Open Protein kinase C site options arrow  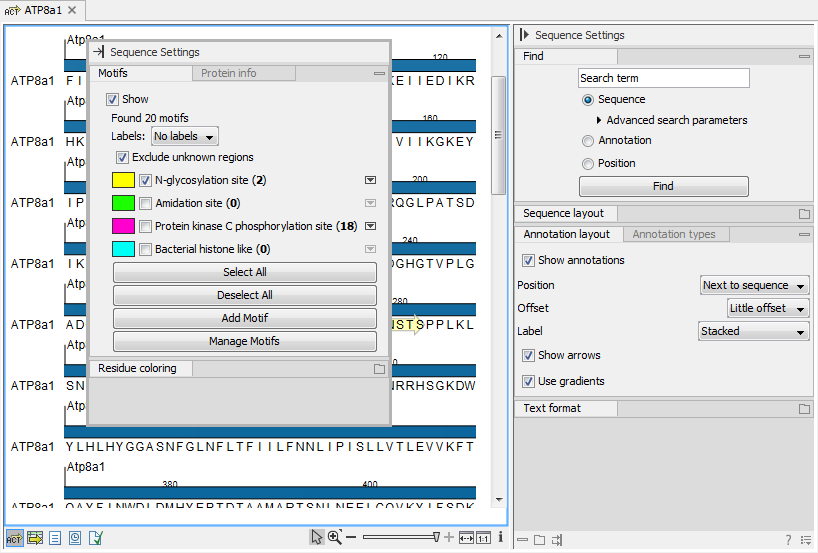pyautogui.click(x=370, y=226)
